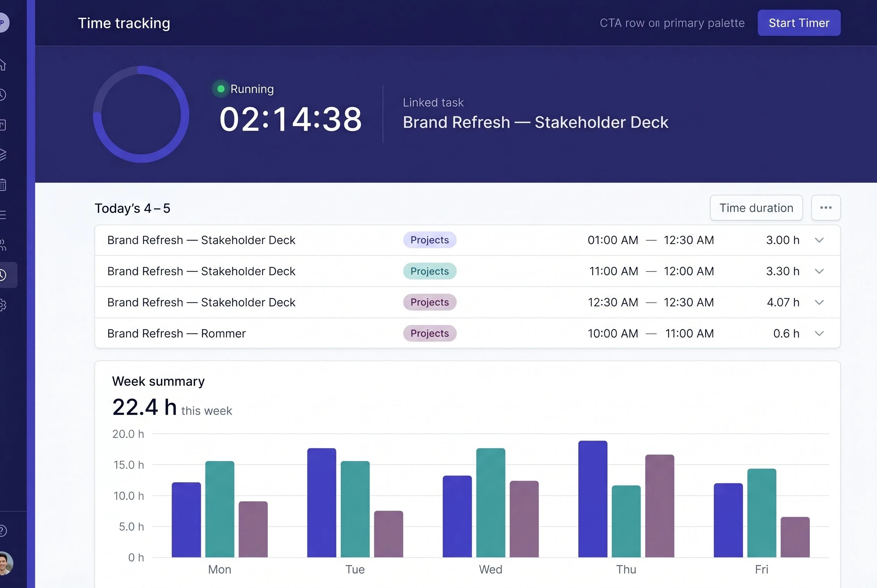Click the Time tracking page title
The image size is (877, 588).
tap(124, 23)
